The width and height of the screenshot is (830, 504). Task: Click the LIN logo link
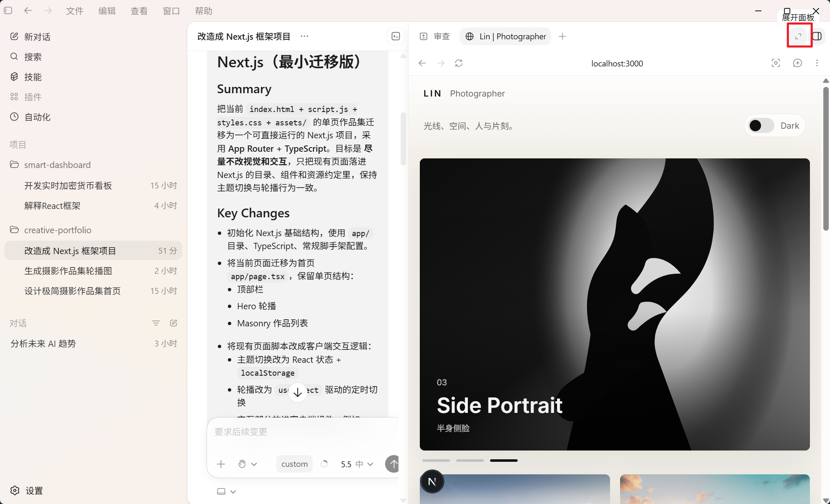click(432, 93)
